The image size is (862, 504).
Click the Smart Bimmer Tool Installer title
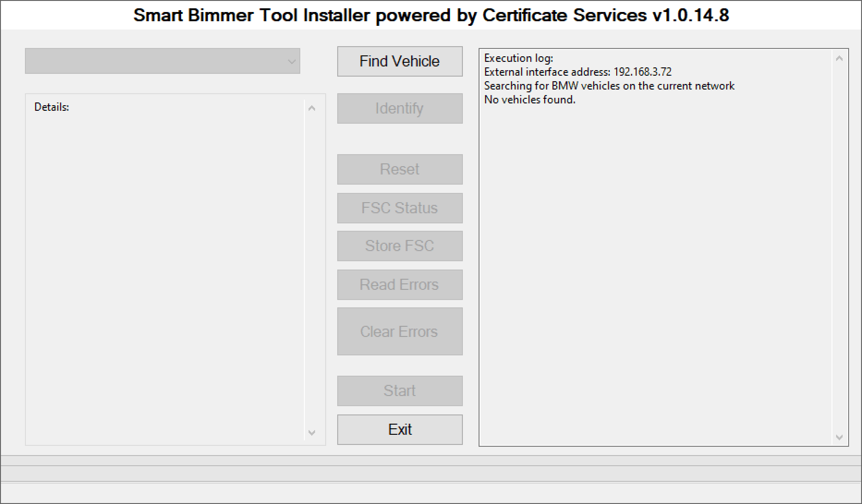(431, 15)
